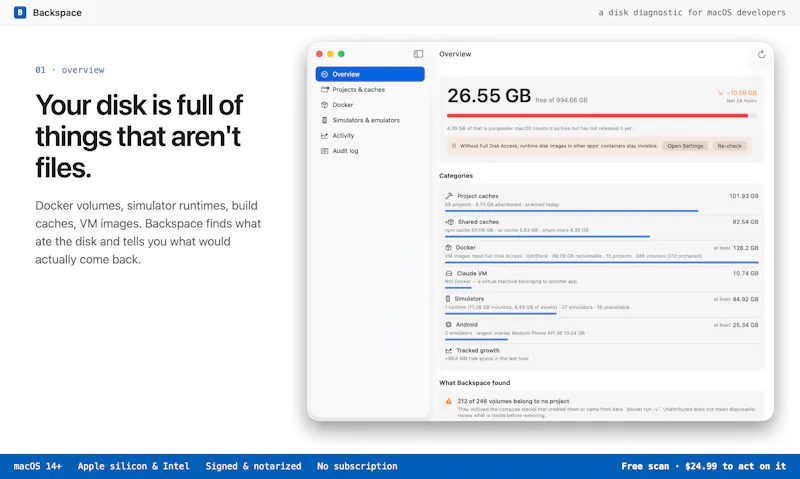Click the '01 · overview' section label
Image resolution: width=800 pixels, height=479 pixels.
70,70
